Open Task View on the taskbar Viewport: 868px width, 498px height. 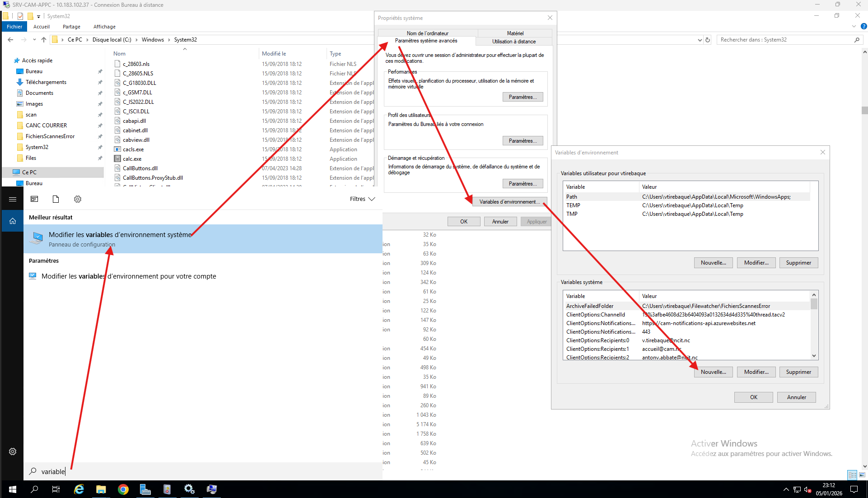pyautogui.click(x=56, y=489)
